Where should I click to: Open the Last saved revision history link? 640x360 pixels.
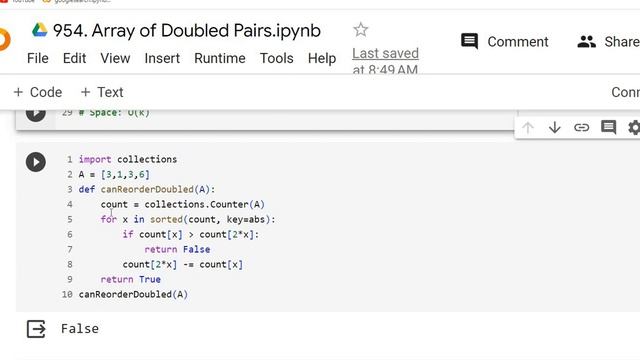click(385, 61)
